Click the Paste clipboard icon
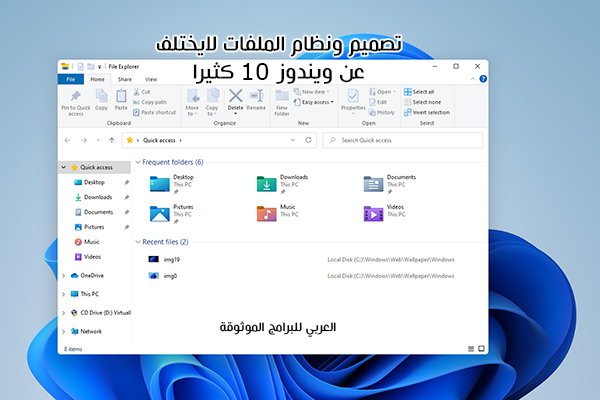 pyautogui.click(x=121, y=96)
